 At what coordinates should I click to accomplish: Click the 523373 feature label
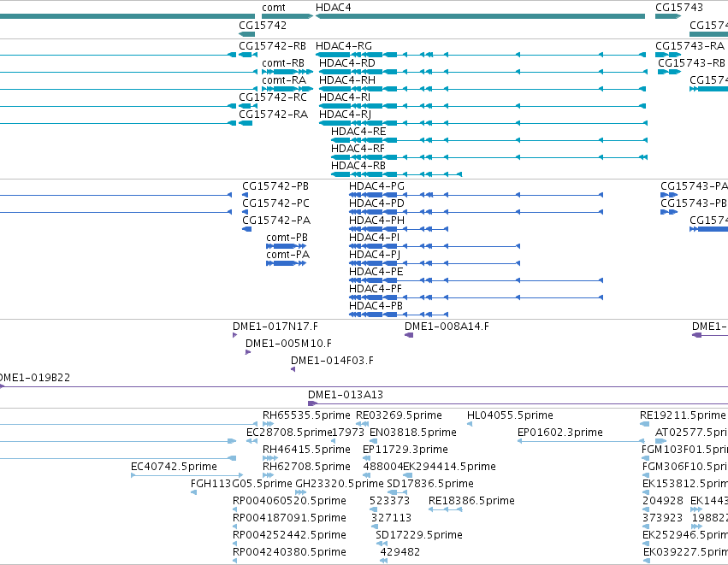(389, 501)
